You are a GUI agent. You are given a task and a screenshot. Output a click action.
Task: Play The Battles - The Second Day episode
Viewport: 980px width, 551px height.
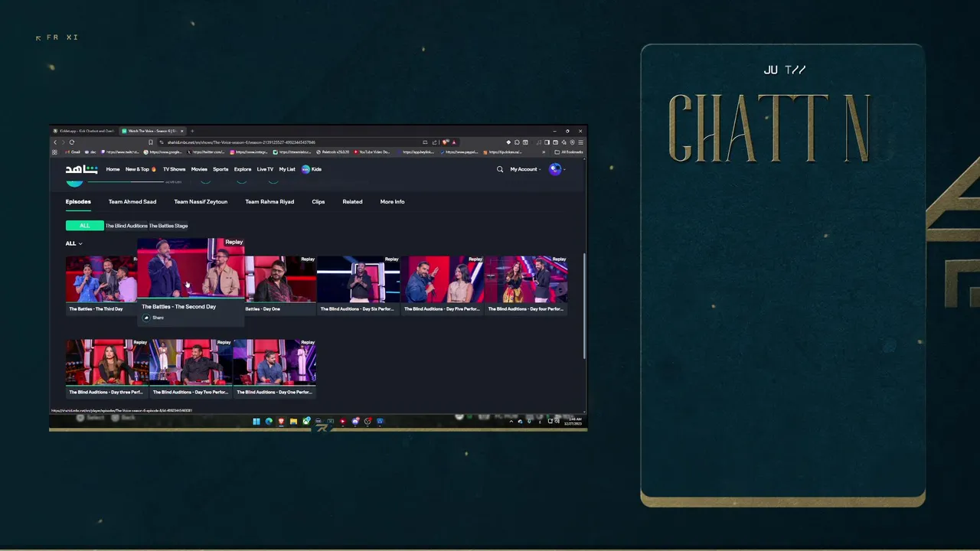click(191, 269)
